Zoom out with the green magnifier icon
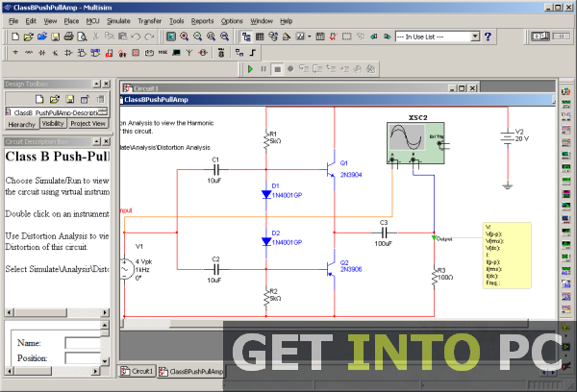 click(197, 37)
